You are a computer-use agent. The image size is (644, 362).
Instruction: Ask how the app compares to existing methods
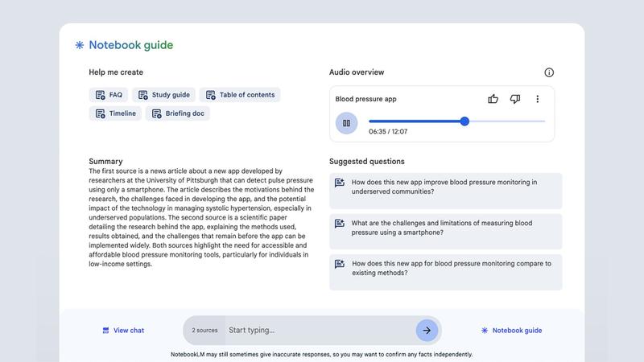[446, 272]
